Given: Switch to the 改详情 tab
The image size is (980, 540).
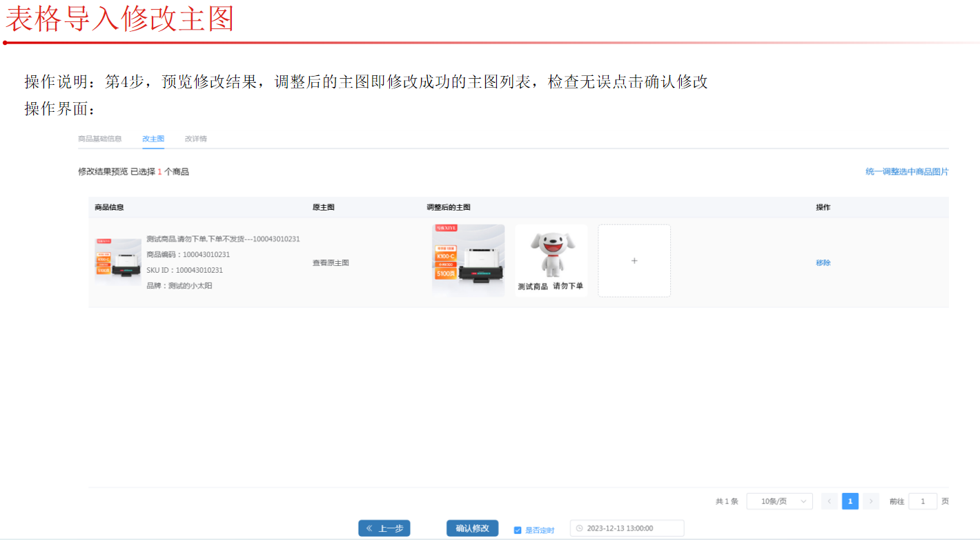Looking at the screenshot, I should 195,139.
